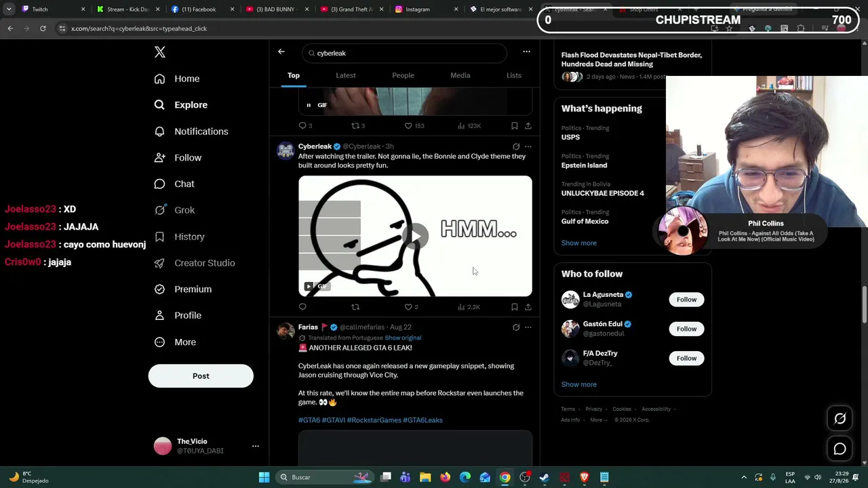Share the post with 153 likes

[x=528, y=125]
